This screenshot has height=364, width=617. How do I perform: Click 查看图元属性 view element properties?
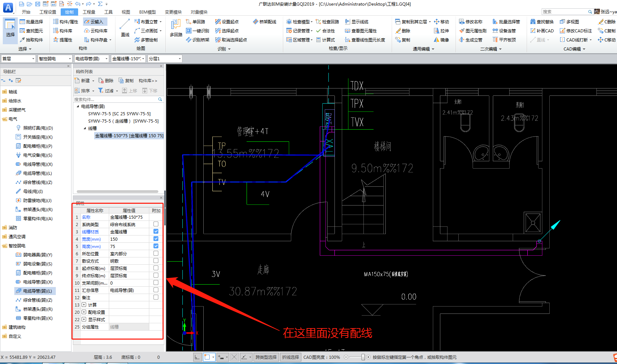click(x=361, y=31)
